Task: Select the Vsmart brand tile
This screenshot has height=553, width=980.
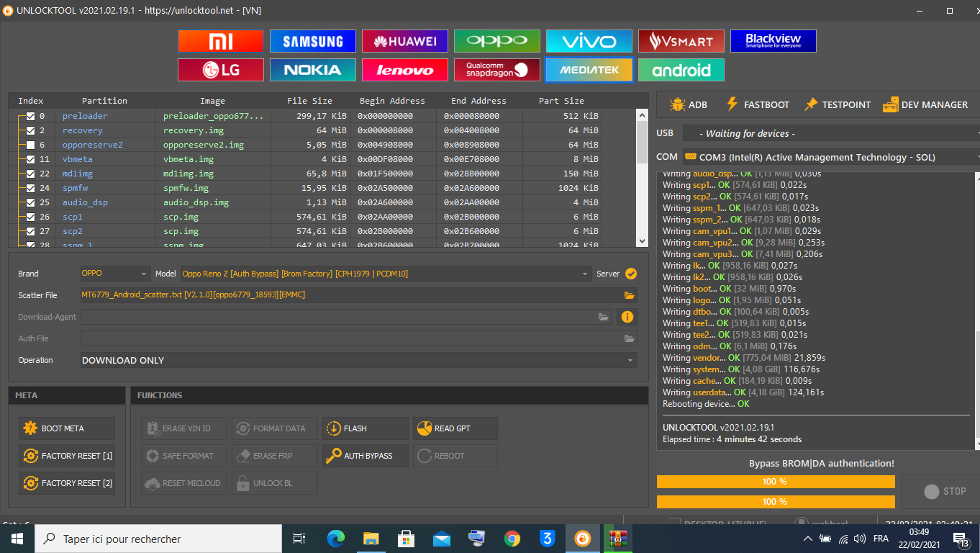Action: [681, 41]
